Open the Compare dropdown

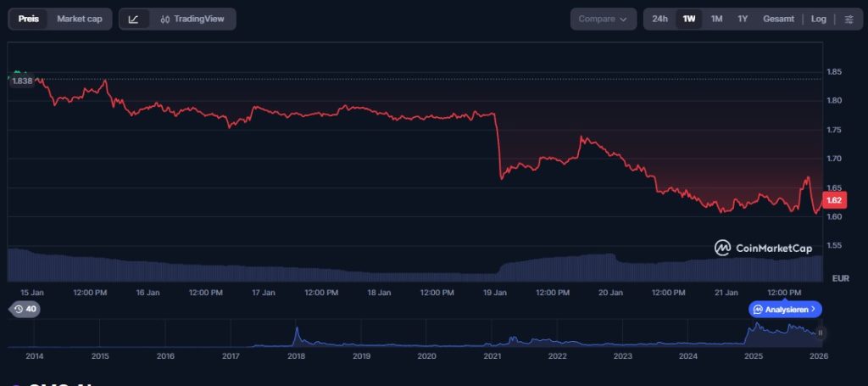point(603,19)
